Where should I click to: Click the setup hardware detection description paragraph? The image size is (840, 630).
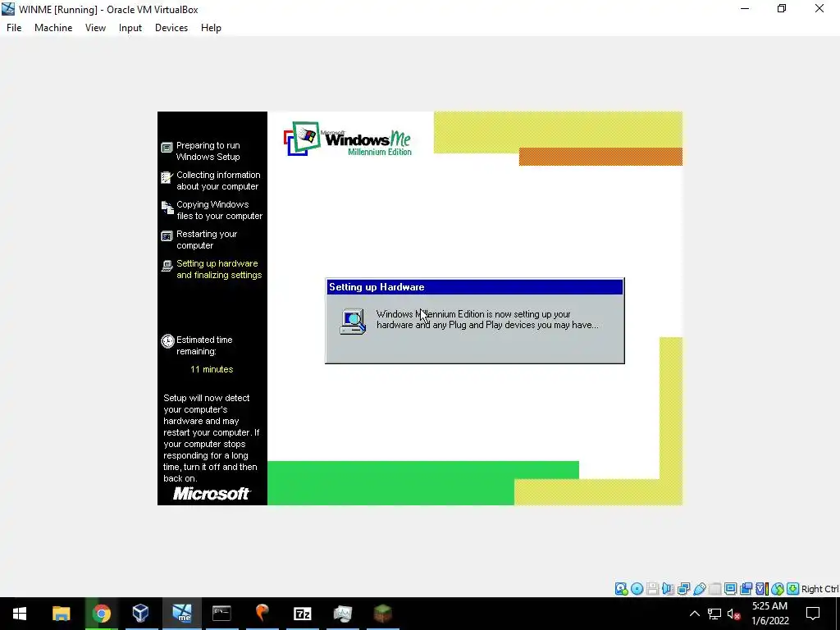coord(212,438)
